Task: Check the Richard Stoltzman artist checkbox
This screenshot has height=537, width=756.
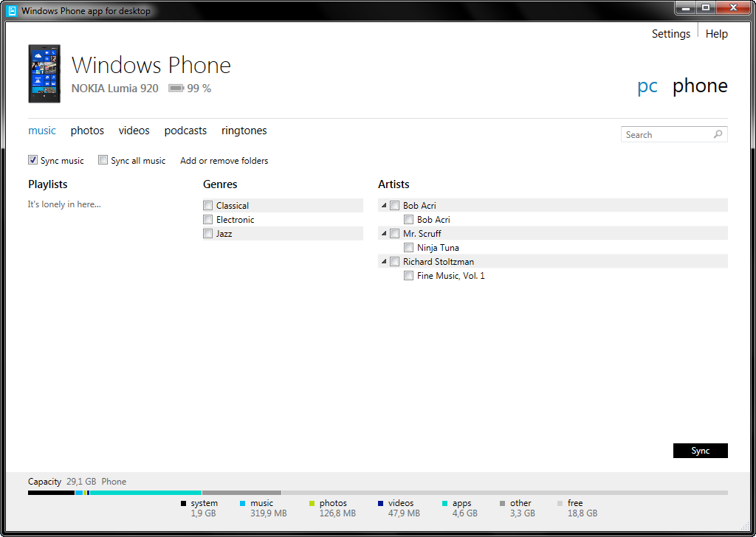Action: pyautogui.click(x=394, y=262)
